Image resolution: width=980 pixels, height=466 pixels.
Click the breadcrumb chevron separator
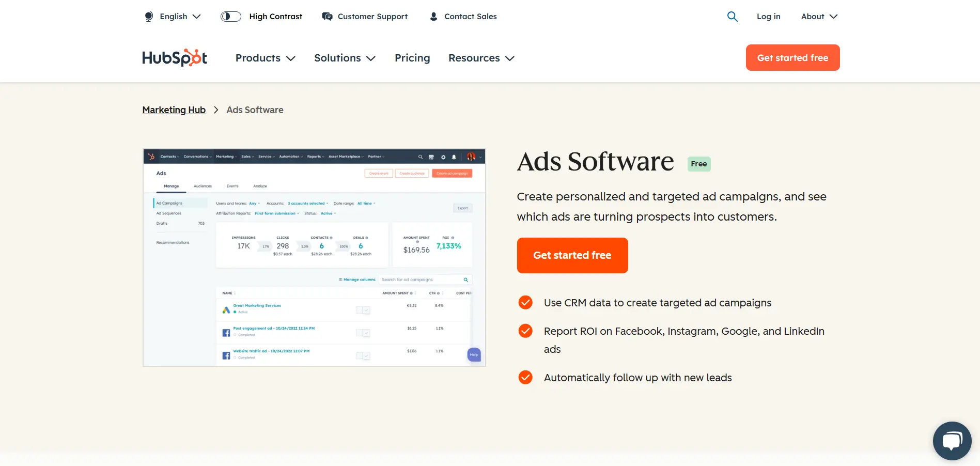click(x=216, y=110)
